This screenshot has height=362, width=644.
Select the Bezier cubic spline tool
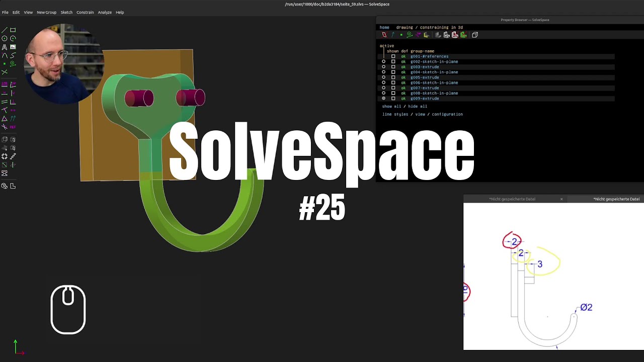[x=13, y=55]
